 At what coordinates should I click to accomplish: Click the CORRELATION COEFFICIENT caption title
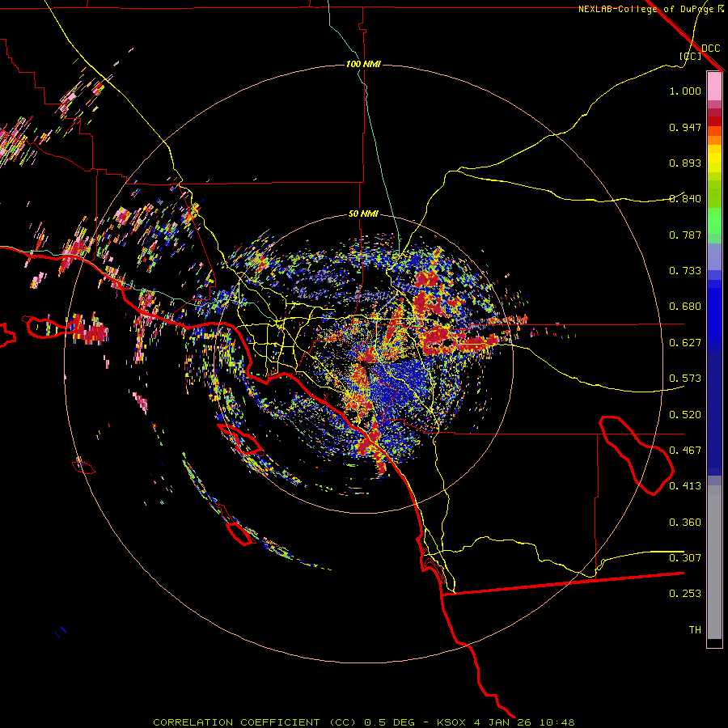pos(236,722)
